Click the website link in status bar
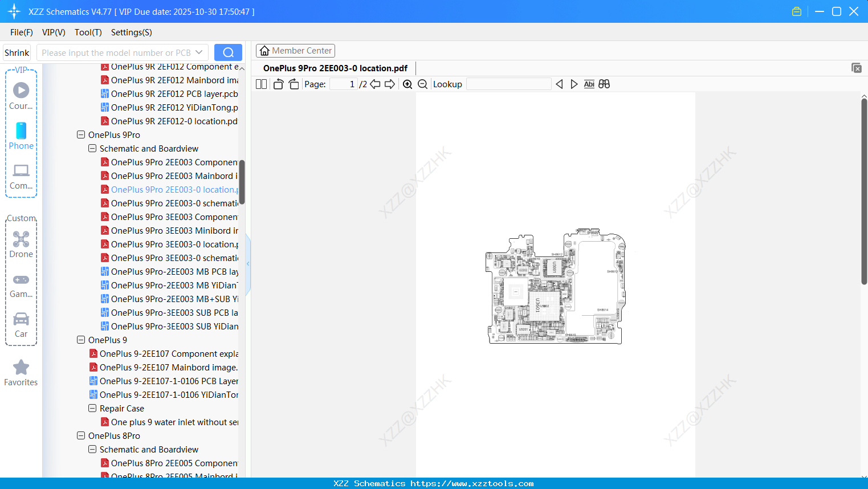868x489 pixels. click(x=472, y=483)
